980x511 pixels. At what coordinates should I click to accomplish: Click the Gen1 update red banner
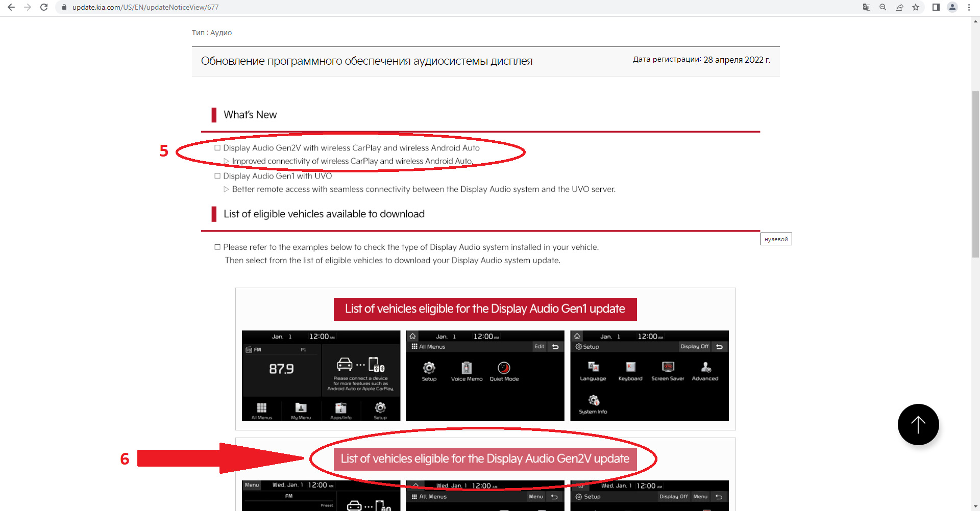click(x=485, y=309)
